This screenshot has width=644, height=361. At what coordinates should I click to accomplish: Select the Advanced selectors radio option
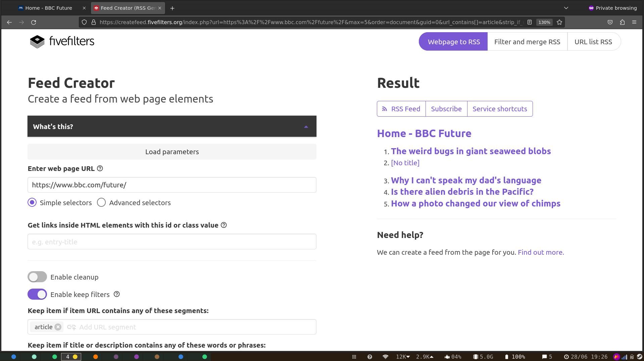point(101,203)
